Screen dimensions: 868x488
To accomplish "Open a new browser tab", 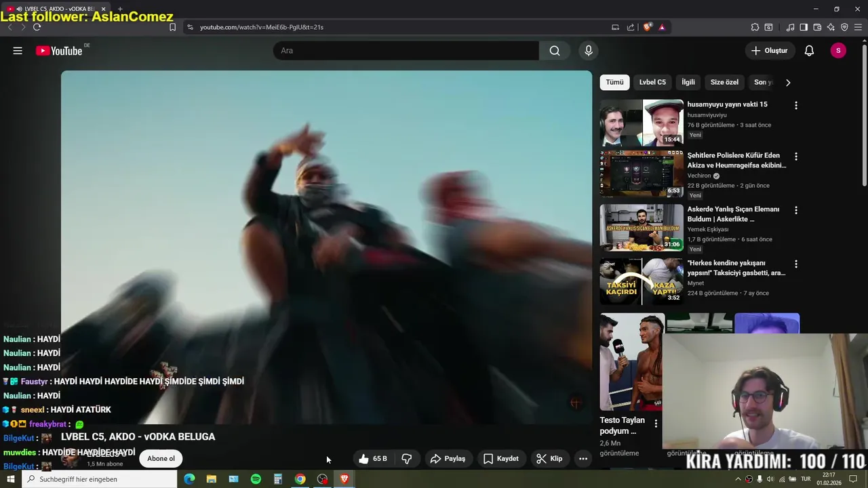I will click(x=120, y=9).
